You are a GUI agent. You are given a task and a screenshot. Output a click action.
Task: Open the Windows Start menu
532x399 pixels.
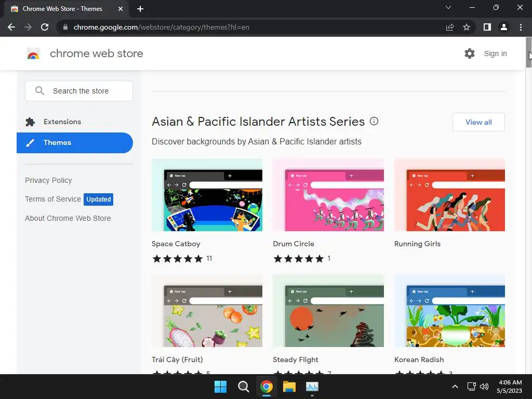coord(220,387)
